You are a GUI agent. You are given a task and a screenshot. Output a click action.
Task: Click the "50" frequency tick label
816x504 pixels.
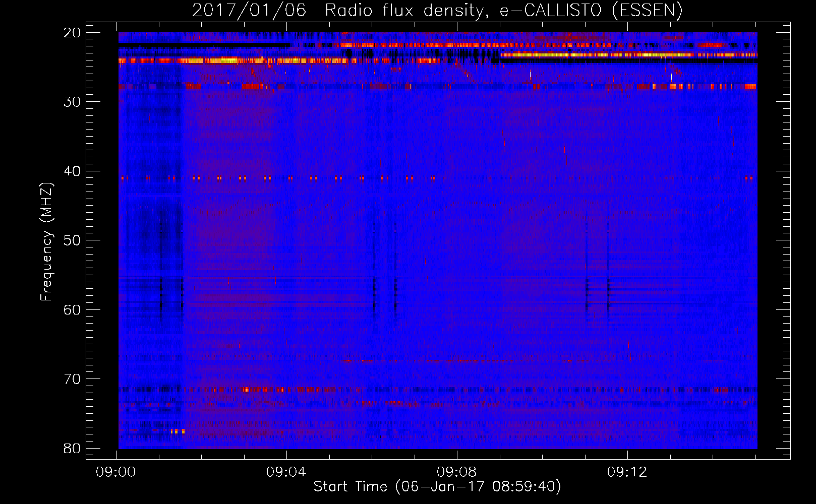[x=72, y=240]
